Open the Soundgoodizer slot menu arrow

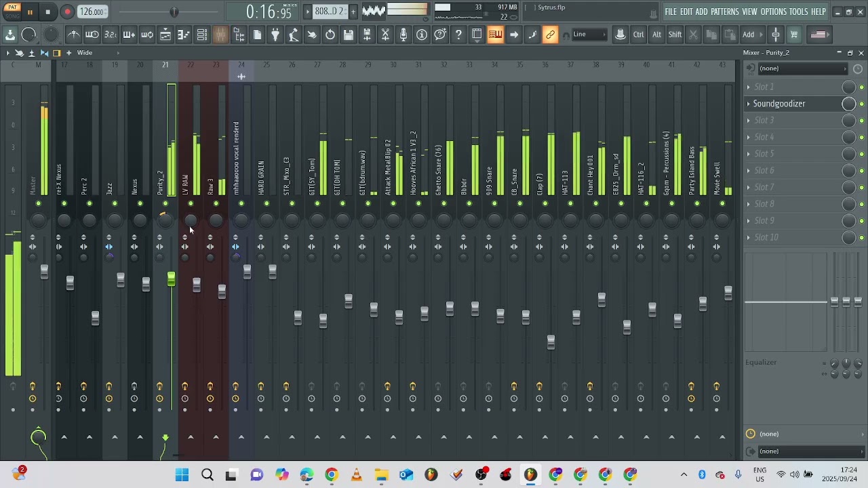point(749,104)
